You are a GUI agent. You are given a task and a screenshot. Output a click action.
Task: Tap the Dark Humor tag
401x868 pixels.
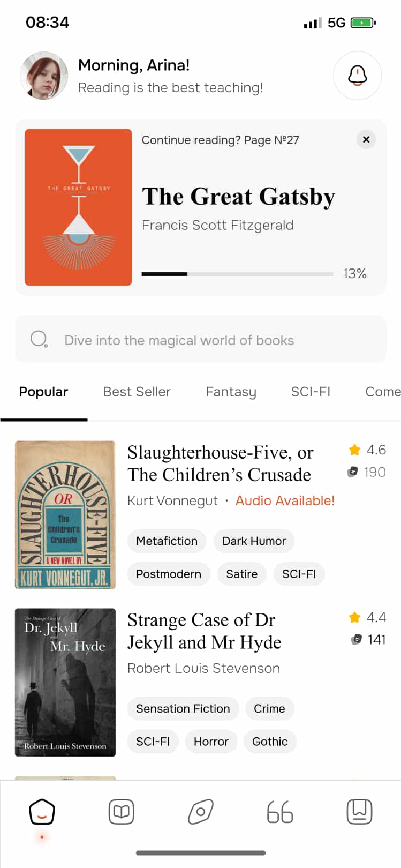[254, 541]
